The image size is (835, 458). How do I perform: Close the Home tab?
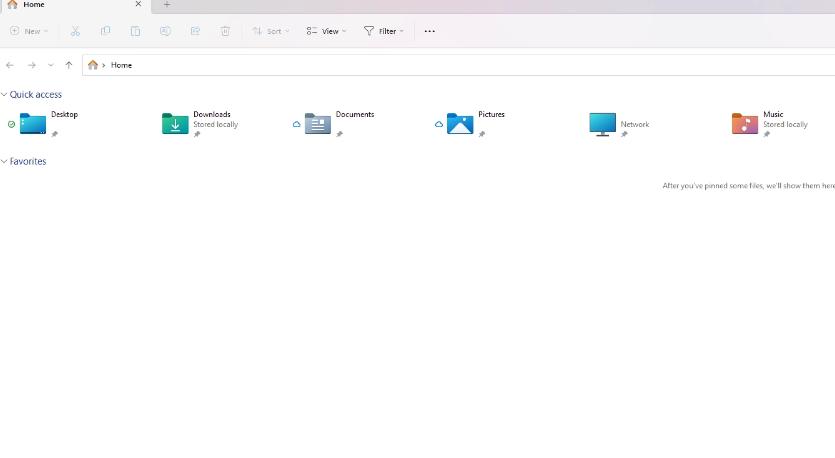(138, 4)
